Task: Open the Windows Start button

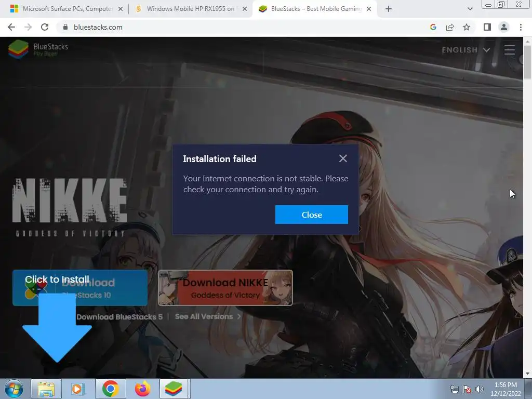Action: pyautogui.click(x=14, y=389)
